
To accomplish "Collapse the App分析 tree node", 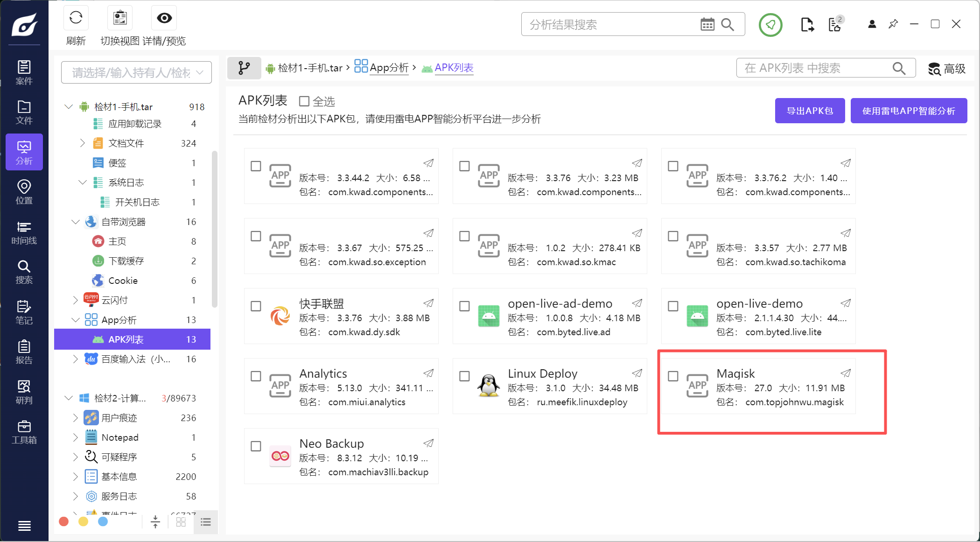I will [76, 320].
